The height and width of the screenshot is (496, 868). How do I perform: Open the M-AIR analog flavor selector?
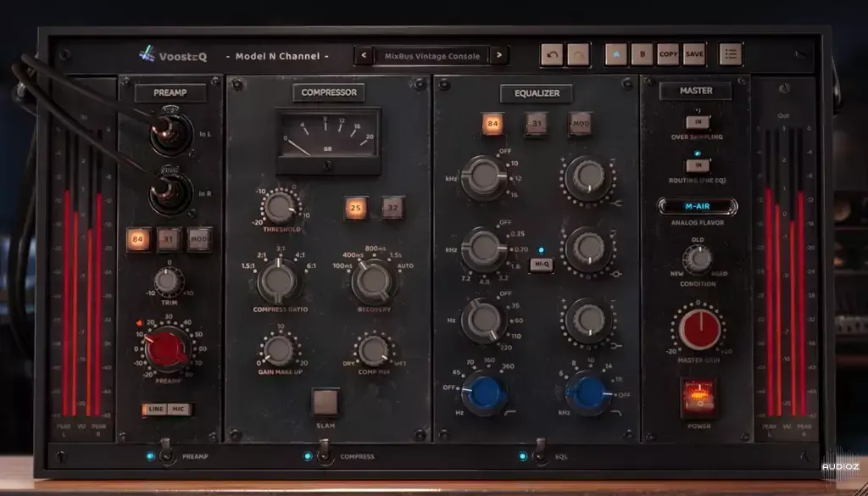(x=698, y=207)
